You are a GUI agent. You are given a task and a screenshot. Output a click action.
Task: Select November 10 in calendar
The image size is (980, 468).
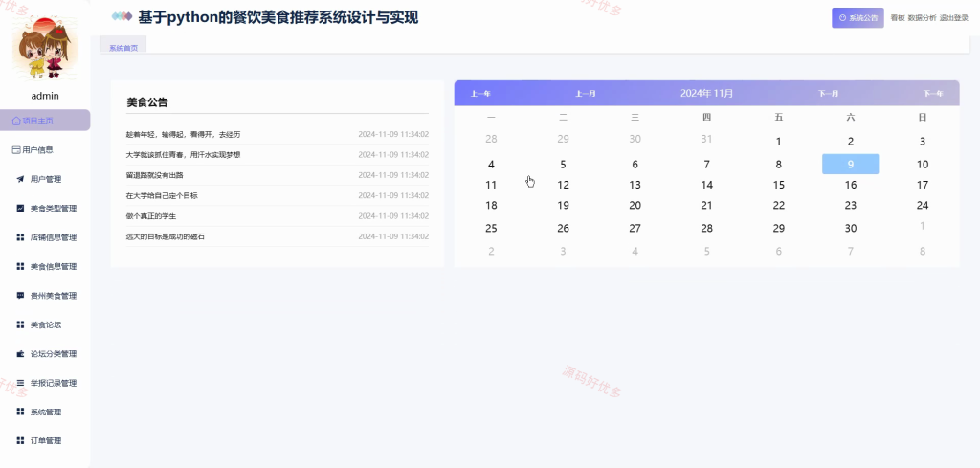(x=923, y=165)
